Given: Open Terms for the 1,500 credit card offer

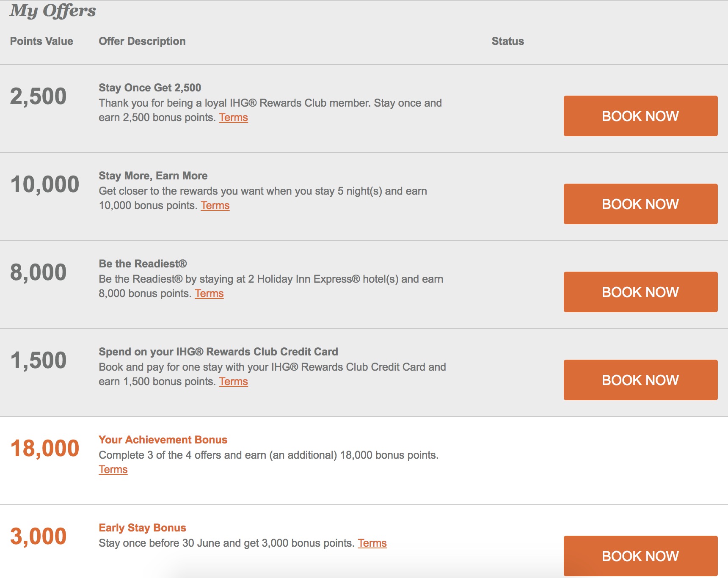Looking at the screenshot, I should tap(233, 382).
